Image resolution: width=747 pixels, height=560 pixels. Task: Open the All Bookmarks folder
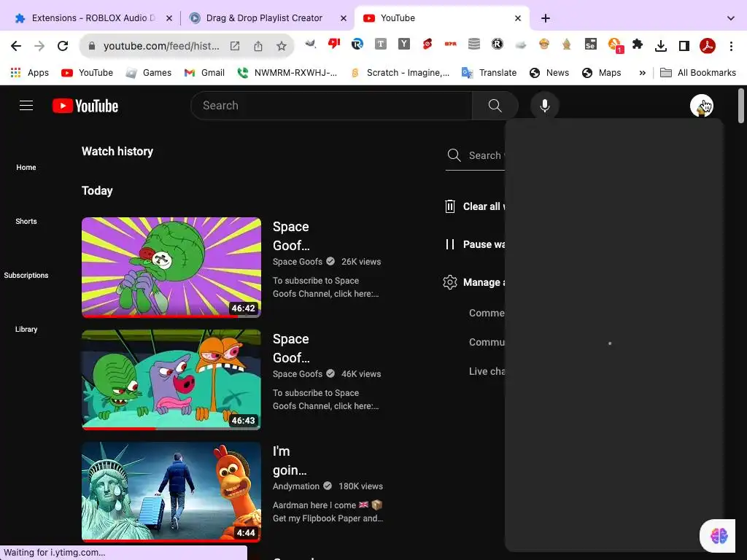698,73
